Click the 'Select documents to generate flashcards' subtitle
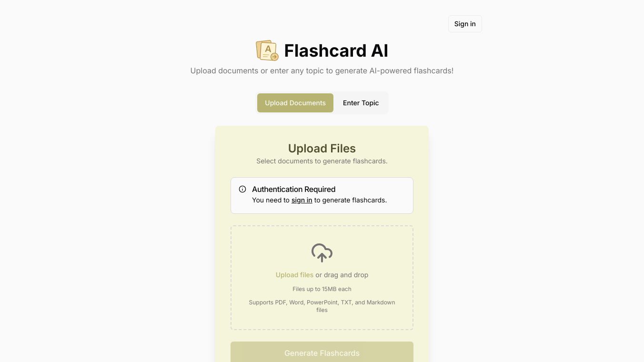Image resolution: width=644 pixels, height=362 pixels. coord(322,161)
